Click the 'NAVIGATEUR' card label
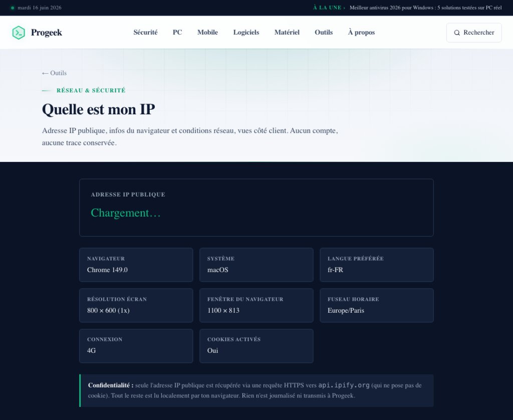This screenshot has width=513, height=420. click(x=106, y=259)
